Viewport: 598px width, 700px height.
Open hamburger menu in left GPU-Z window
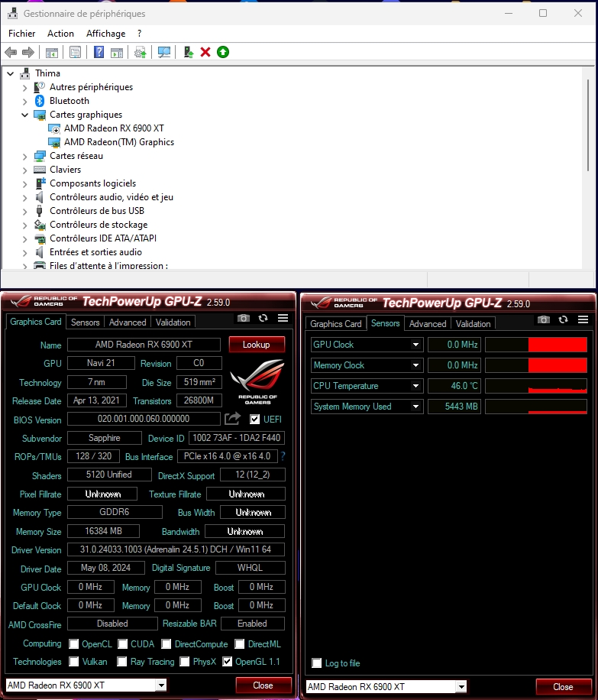click(x=283, y=318)
